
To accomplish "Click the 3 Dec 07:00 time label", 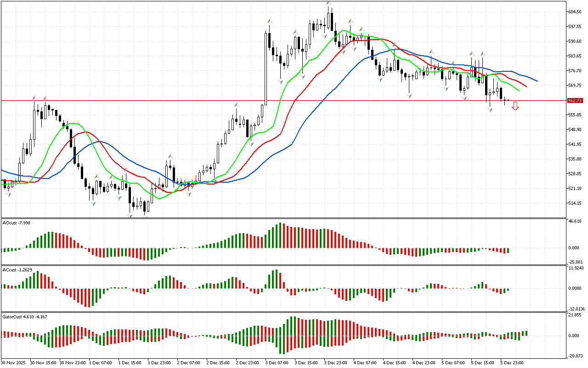I will tap(277, 362).
